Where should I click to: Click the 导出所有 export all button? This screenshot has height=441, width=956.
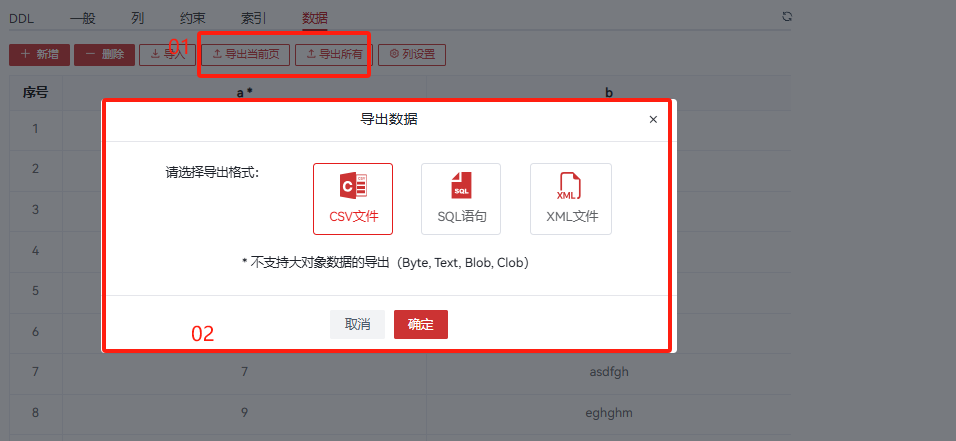click(x=334, y=54)
